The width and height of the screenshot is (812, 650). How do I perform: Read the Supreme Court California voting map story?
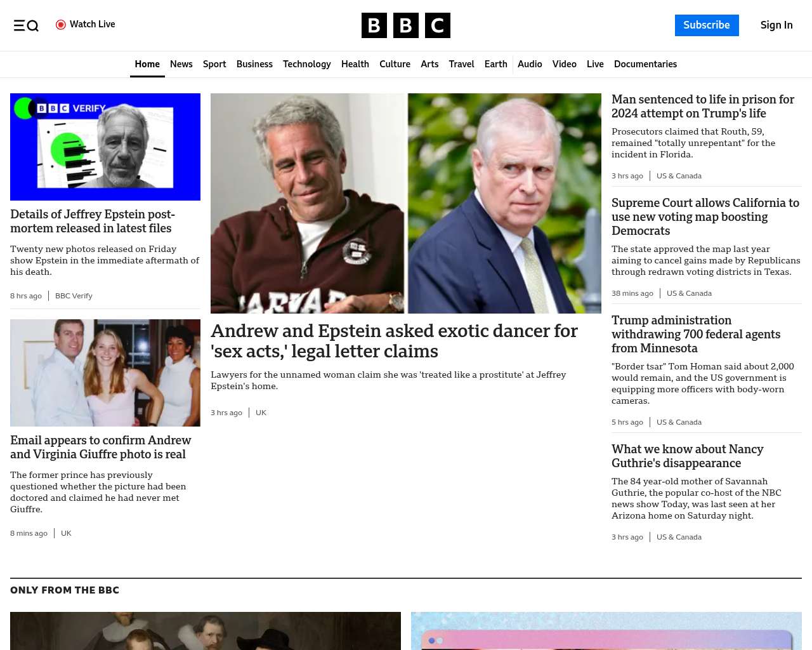pos(705,216)
